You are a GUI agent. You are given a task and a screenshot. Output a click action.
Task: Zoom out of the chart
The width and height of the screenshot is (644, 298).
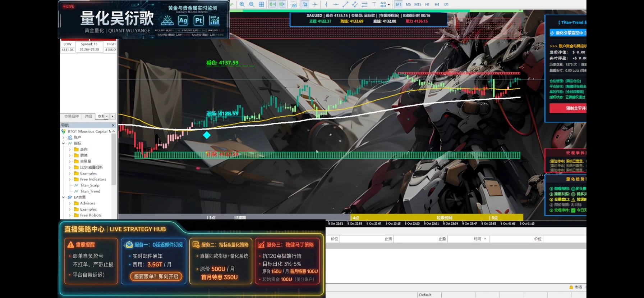[252, 4]
